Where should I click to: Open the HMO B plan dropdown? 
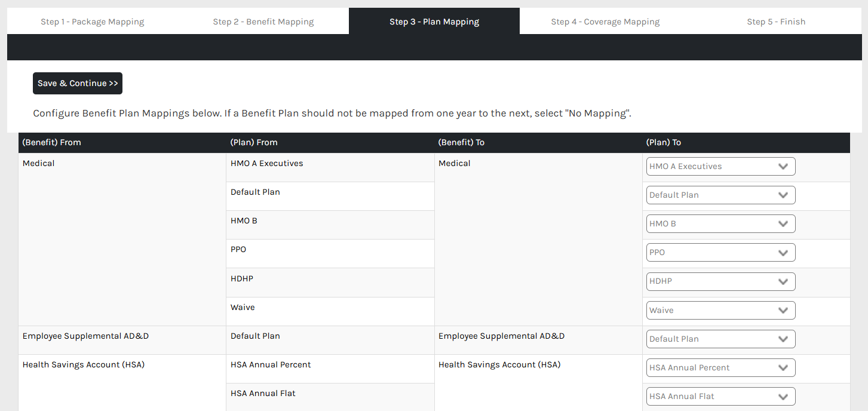tap(721, 224)
